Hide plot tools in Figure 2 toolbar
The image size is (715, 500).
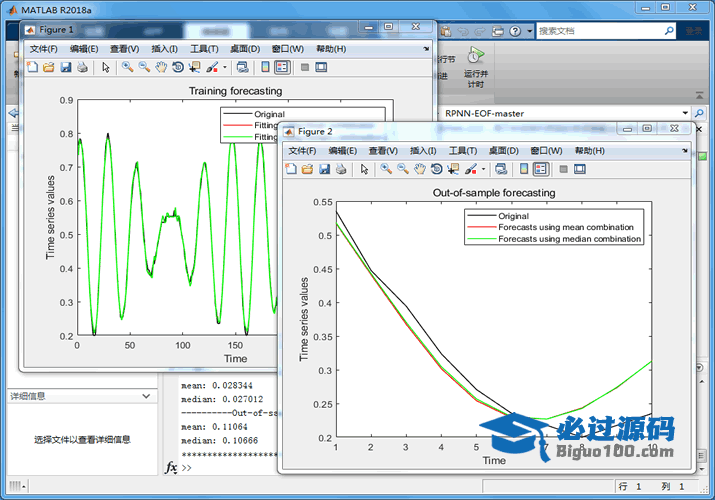[x=564, y=169]
